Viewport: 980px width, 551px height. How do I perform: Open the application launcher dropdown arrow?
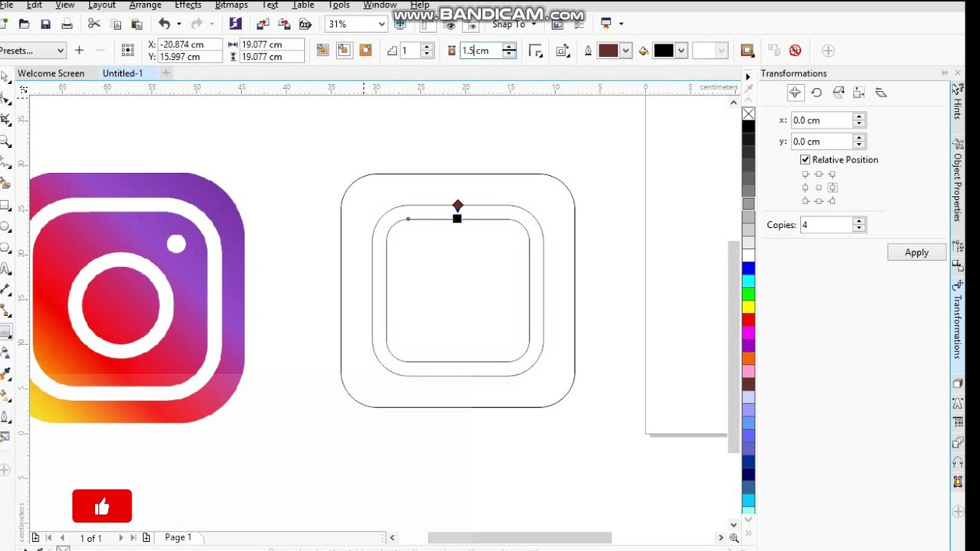621,24
